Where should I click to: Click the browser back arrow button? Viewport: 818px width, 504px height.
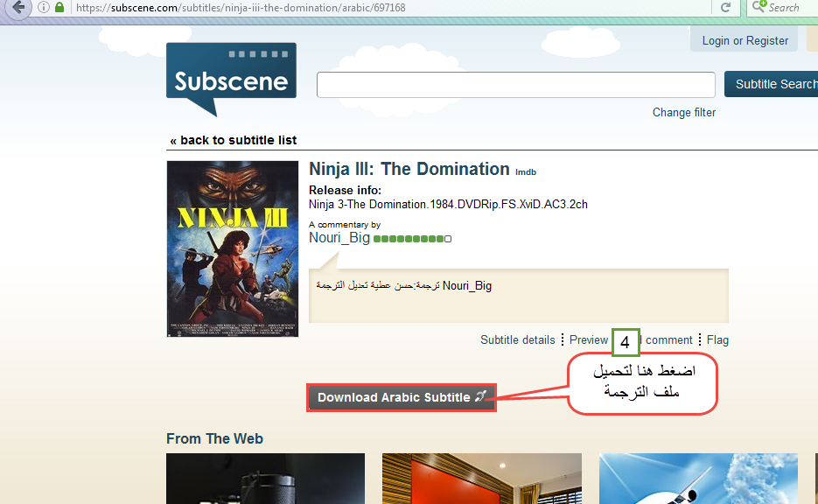(x=18, y=7)
